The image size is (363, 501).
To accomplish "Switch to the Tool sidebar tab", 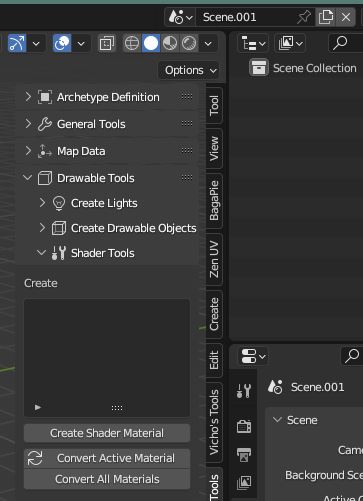I will pyautogui.click(x=214, y=106).
